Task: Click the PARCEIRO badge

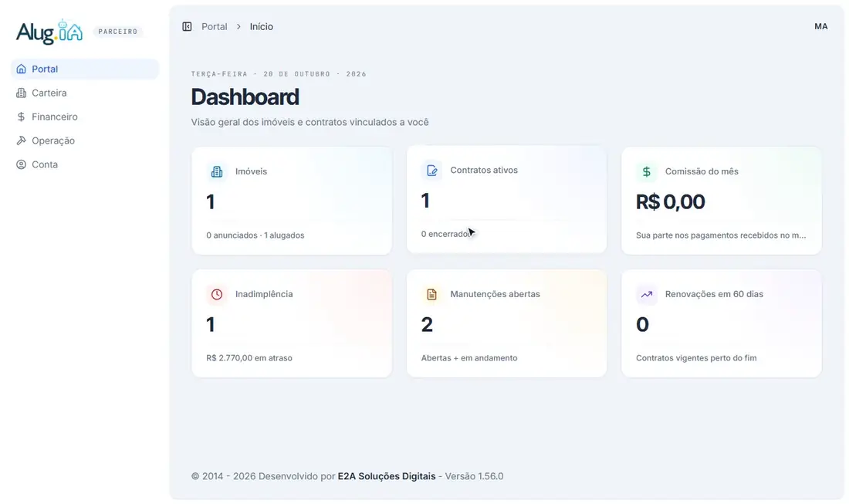Action: [x=117, y=32]
